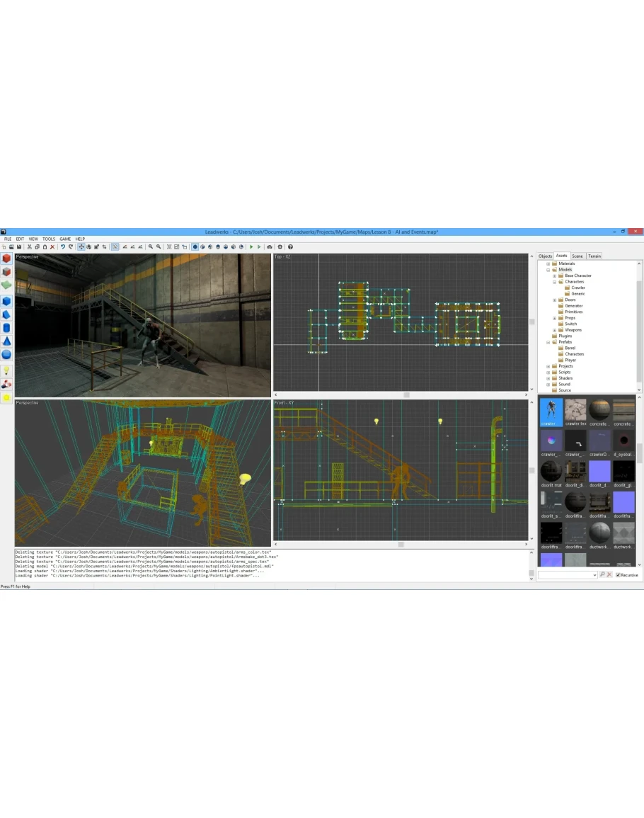Click the red delete icon in toolbar

coord(52,246)
